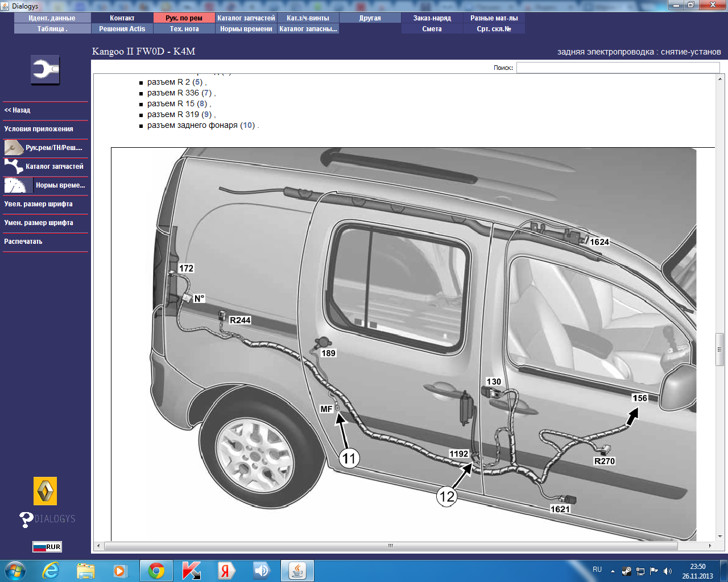Open the Срт. скл.№ tab
Viewport: 728px width, 582px height.
(494, 29)
